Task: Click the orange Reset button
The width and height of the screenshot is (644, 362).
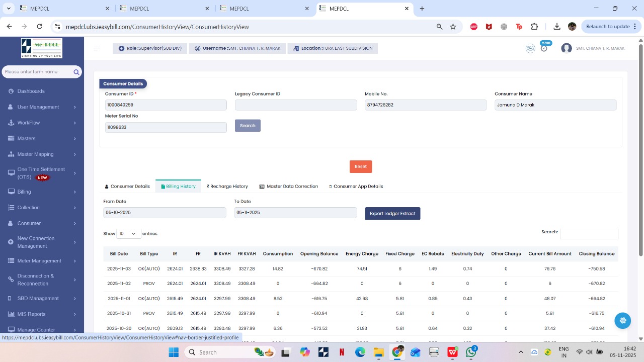Action: pos(361,166)
